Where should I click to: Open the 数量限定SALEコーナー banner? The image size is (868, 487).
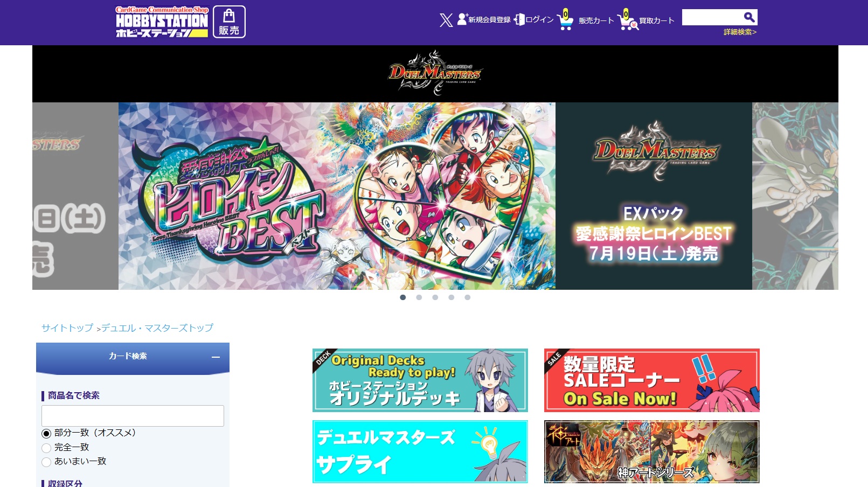(652, 380)
